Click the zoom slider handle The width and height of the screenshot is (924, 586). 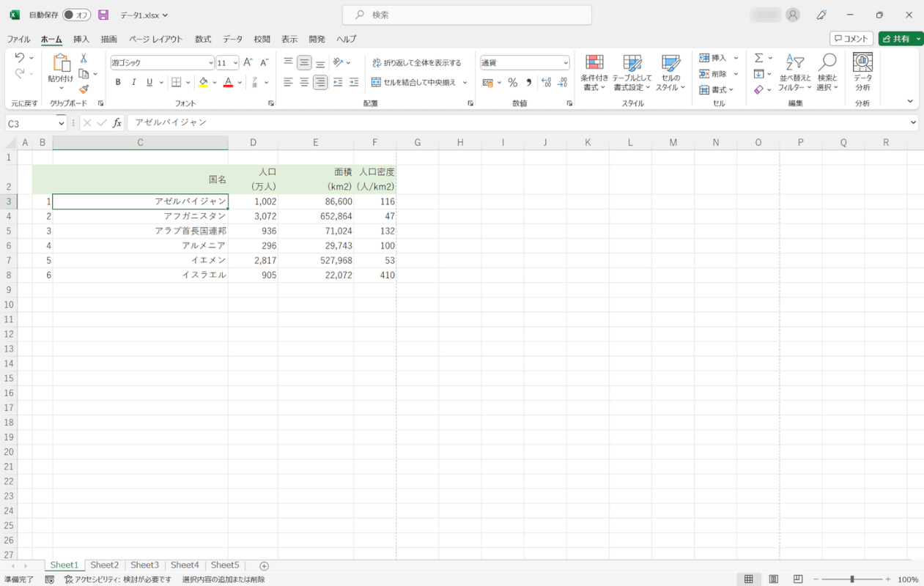pos(851,579)
